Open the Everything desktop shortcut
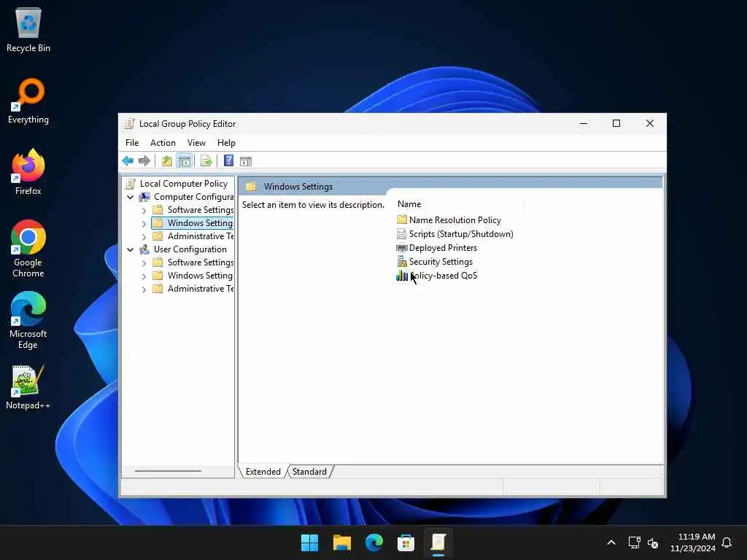747x560 pixels. (28, 101)
